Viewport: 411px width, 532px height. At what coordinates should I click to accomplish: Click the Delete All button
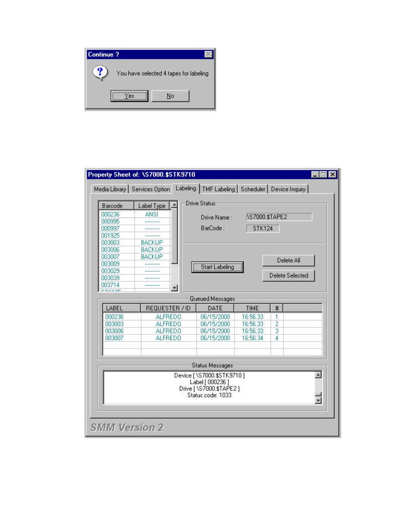tap(289, 260)
